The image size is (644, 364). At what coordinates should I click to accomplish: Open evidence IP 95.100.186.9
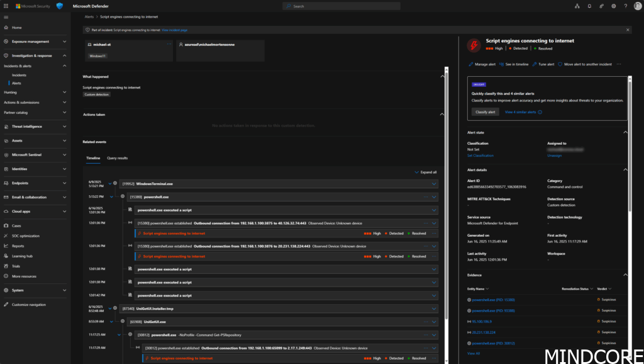click(x=482, y=322)
